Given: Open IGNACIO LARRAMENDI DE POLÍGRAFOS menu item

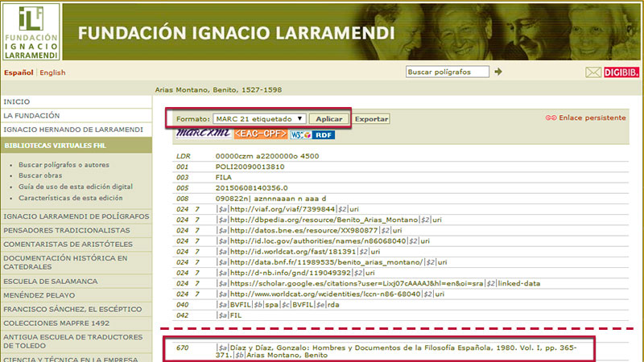Looking at the screenshot, I should [76, 216].
